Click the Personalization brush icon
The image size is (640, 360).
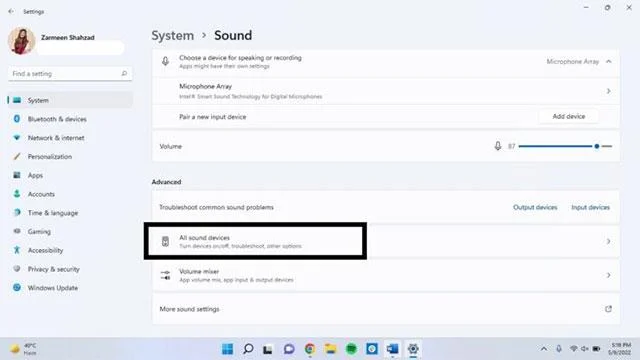pyautogui.click(x=17, y=156)
